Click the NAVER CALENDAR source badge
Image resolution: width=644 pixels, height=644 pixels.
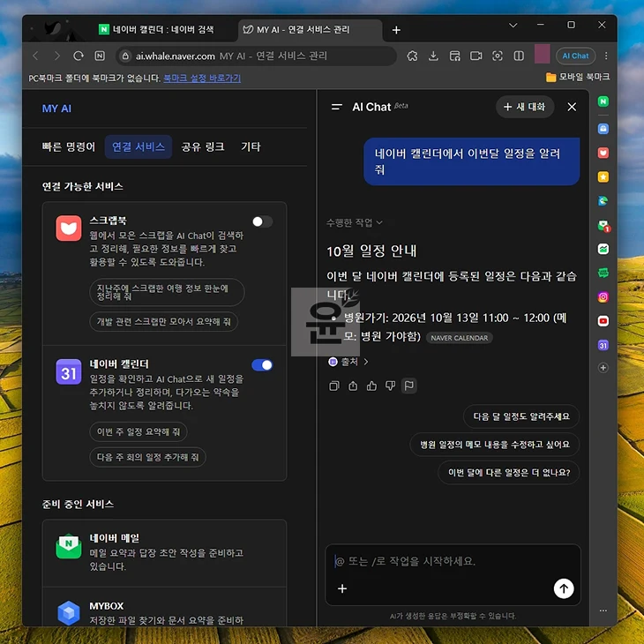click(x=459, y=338)
